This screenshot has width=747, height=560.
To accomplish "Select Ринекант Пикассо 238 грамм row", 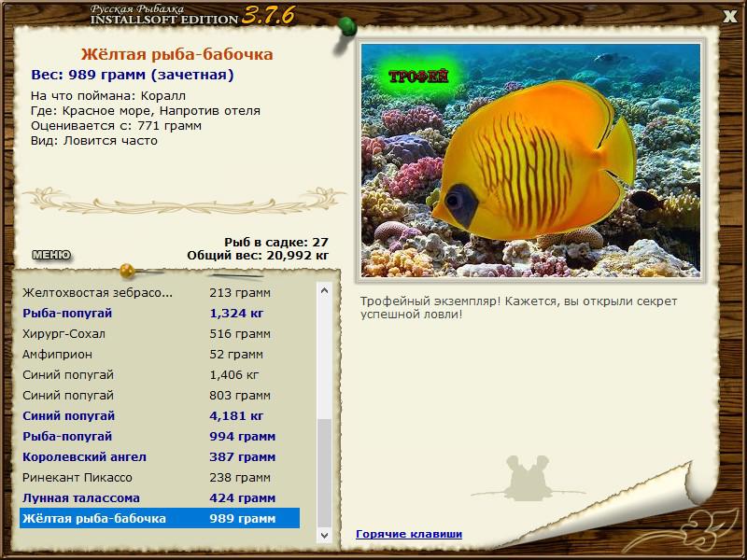I will (160, 477).
